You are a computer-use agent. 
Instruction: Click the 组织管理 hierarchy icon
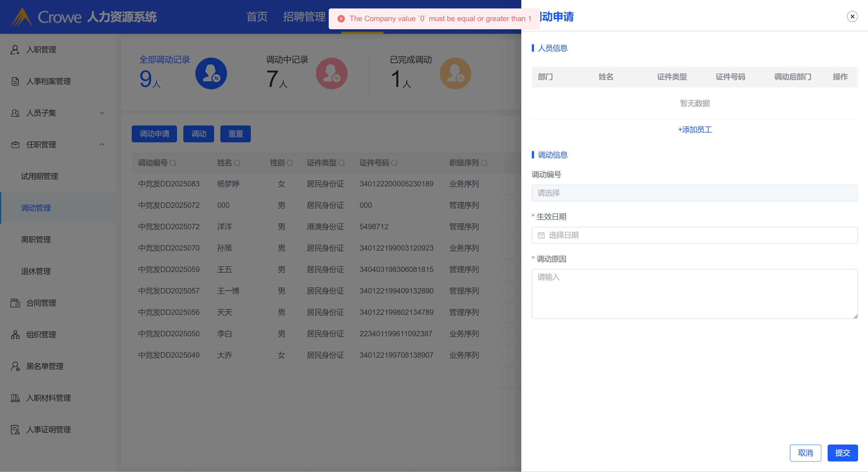coord(15,335)
